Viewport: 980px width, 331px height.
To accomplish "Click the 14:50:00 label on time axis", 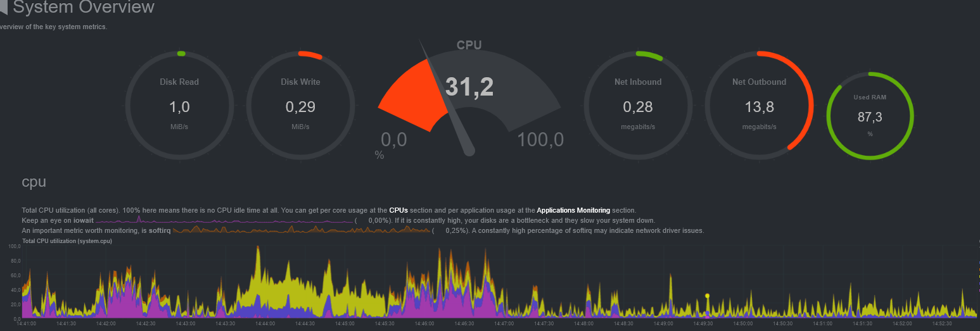I will pos(743,323).
